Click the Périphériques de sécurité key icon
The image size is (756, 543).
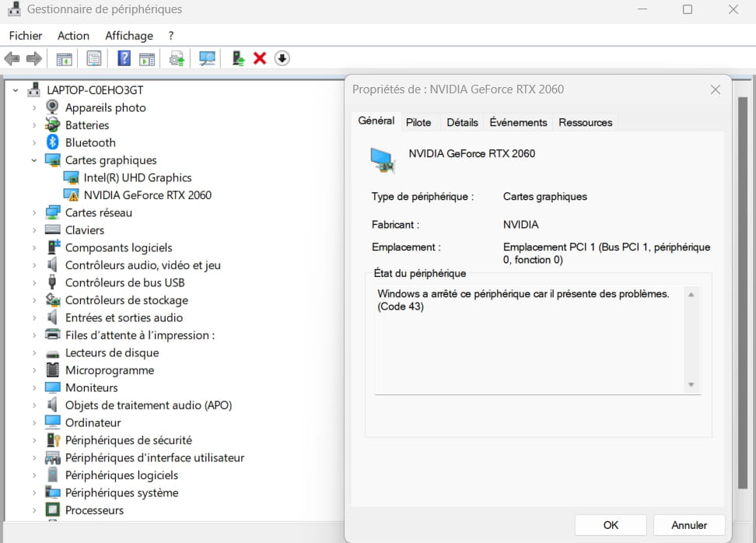pyautogui.click(x=53, y=440)
